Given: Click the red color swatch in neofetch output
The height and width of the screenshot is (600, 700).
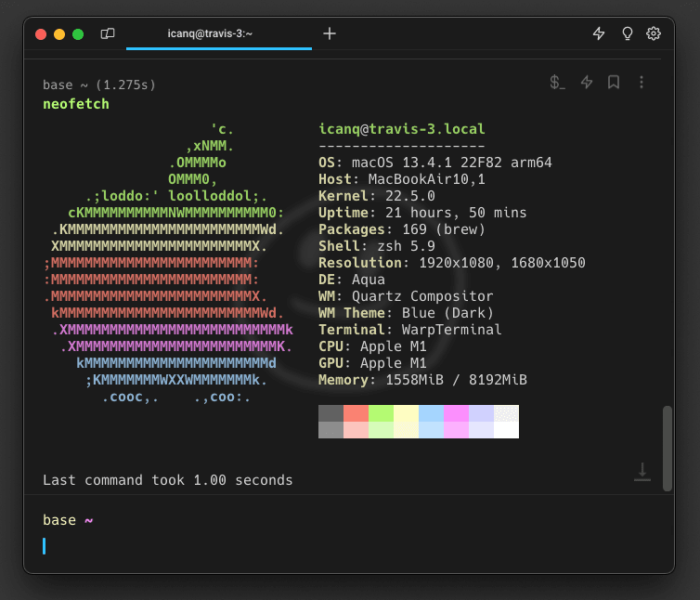Looking at the screenshot, I should (356, 413).
